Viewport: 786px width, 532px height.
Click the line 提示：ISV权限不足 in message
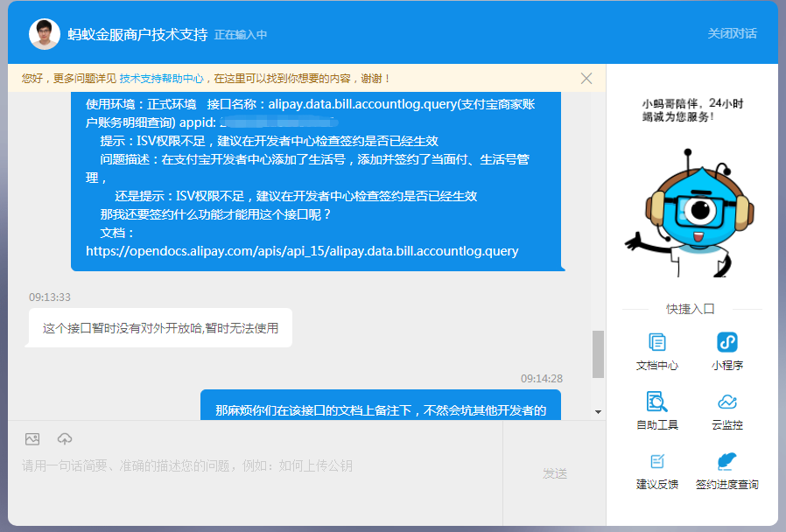[x=270, y=141]
